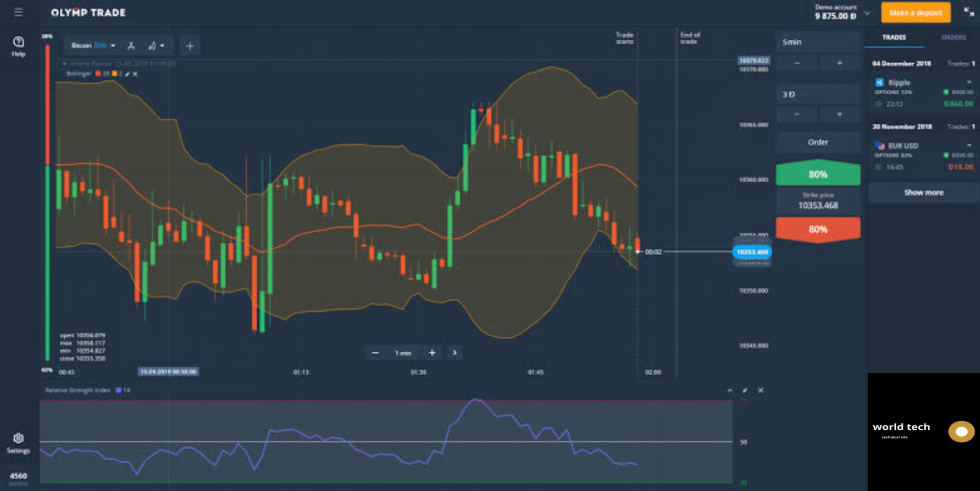Click the red 80% Down button
The height and width of the screenshot is (491, 980).
[x=818, y=229]
